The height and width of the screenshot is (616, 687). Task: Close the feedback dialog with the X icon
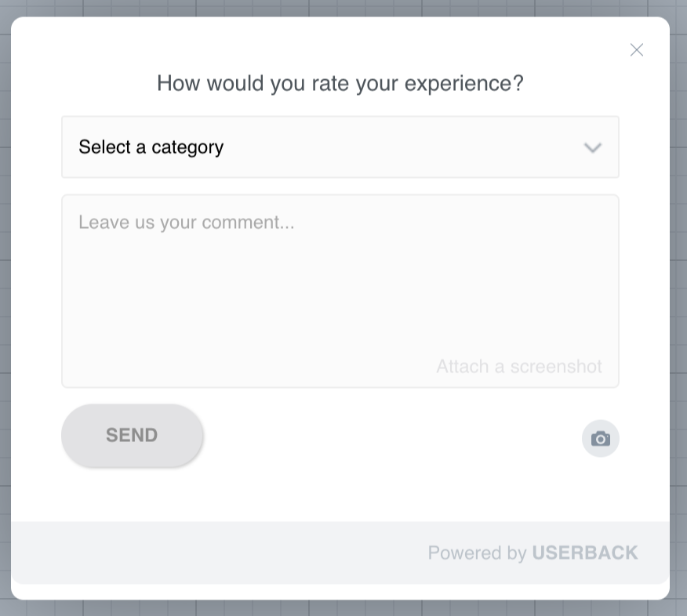pos(636,50)
